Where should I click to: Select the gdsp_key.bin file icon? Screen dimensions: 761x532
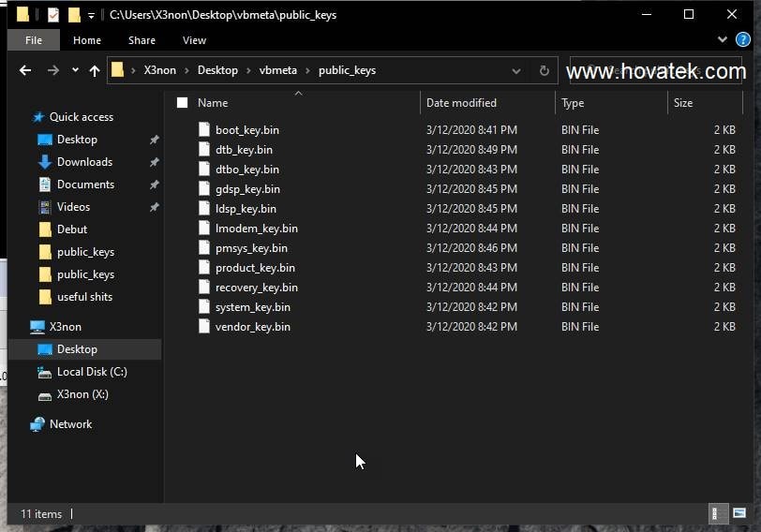(204, 188)
